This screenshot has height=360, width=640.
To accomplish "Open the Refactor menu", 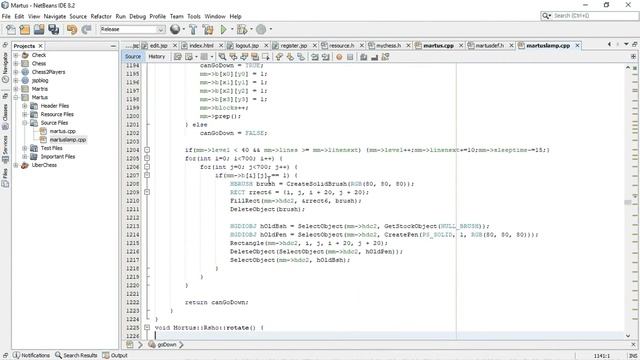I will [x=101, y=16].
